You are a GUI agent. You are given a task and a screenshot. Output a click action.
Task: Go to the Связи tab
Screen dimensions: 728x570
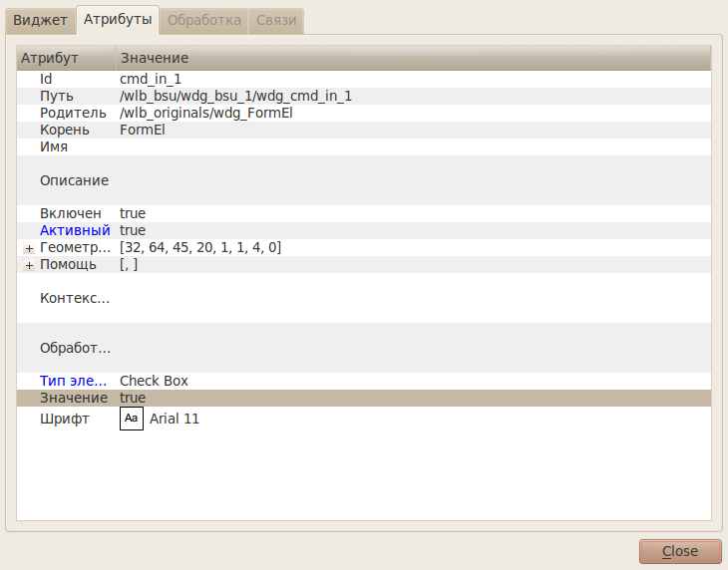pyautogui.click(x=276, y=20)
